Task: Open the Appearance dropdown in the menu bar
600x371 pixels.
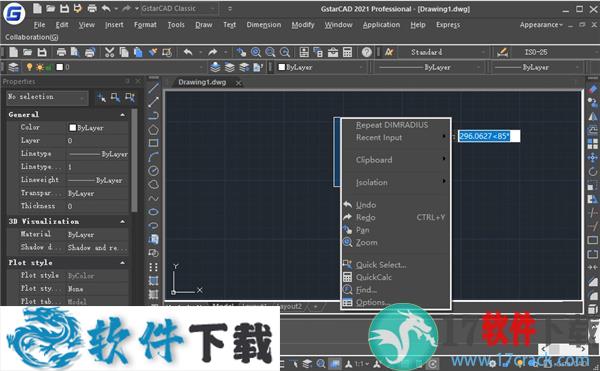Action: pyautogui.click(x=541, y=25)
